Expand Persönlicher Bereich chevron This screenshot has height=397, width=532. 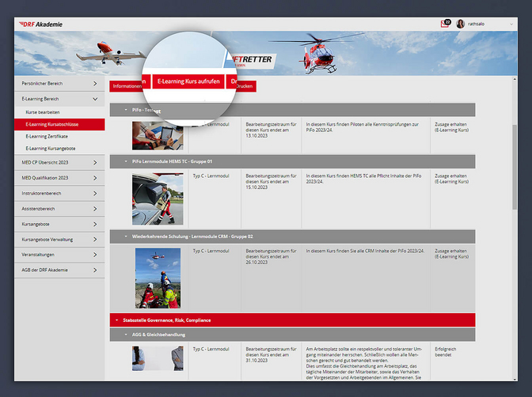(95, 83)
